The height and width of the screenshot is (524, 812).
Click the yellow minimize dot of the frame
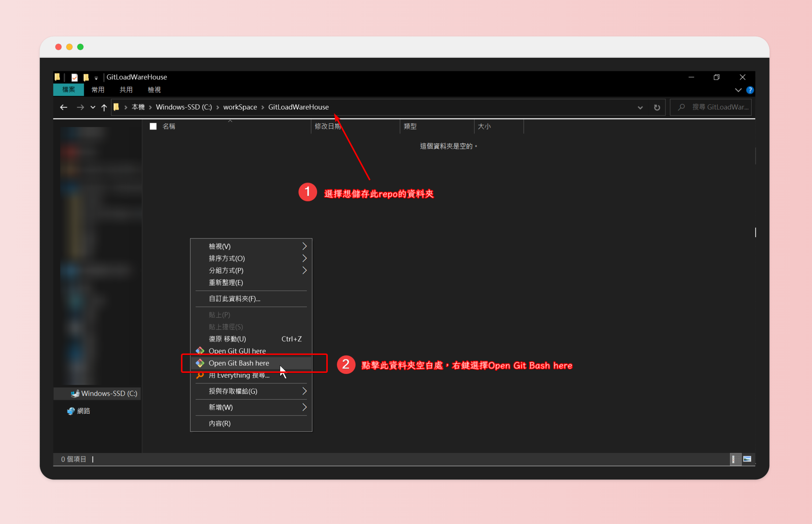tap(69, 47)
